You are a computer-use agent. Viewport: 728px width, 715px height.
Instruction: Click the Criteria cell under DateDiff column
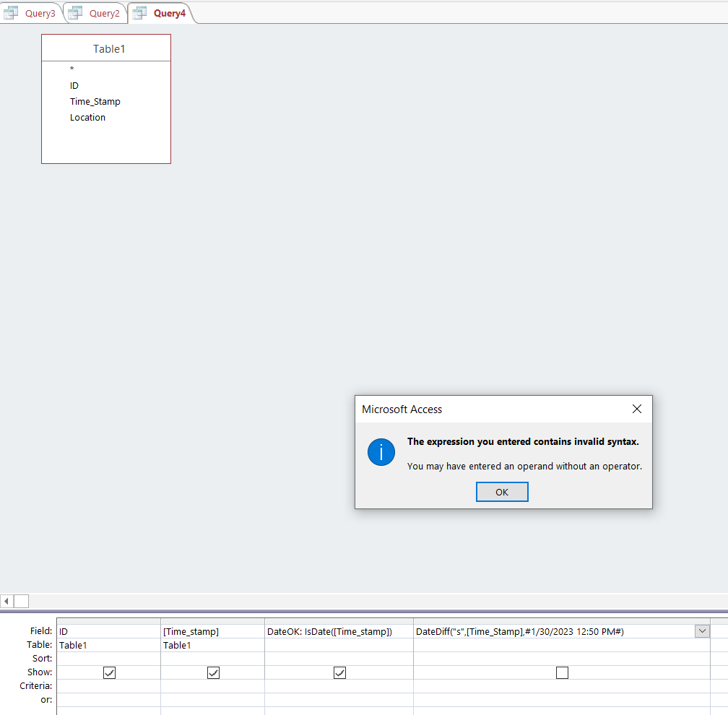[562, 686]
